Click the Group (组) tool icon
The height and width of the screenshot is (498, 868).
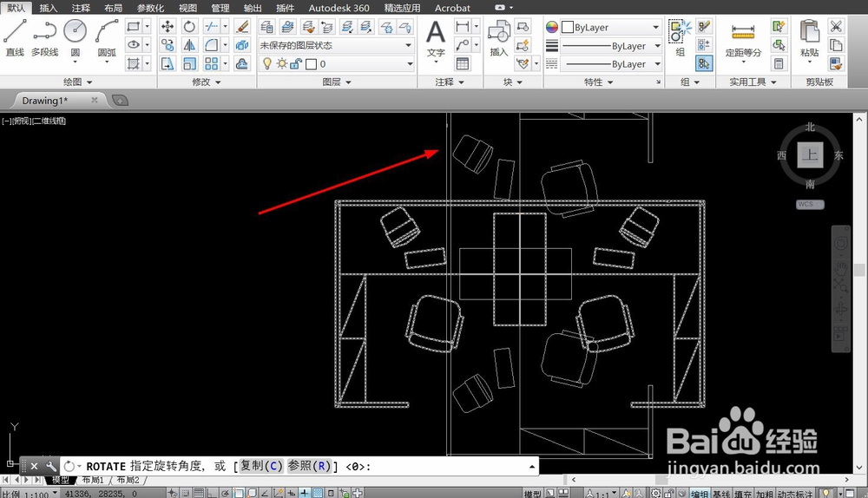(681, 37)
